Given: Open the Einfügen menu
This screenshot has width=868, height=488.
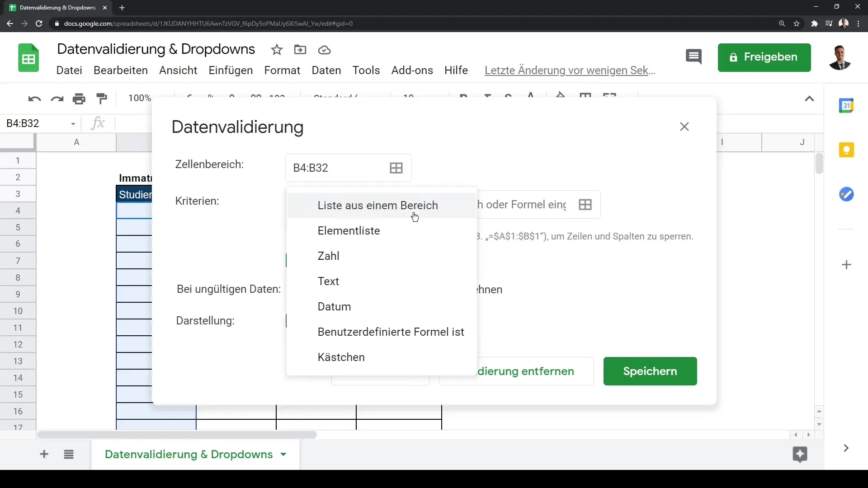Looking at the screenshot, I should click(231, 70).
